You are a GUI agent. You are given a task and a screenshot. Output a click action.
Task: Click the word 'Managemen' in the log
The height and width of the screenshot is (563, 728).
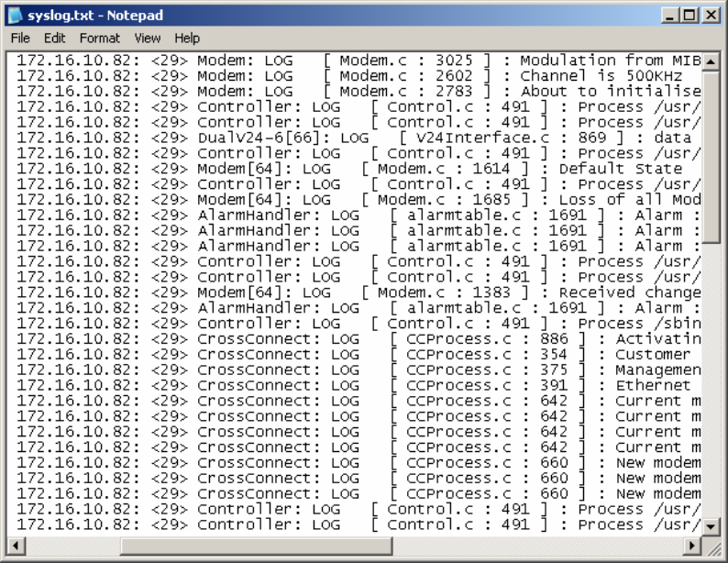(x=658, y=370)
